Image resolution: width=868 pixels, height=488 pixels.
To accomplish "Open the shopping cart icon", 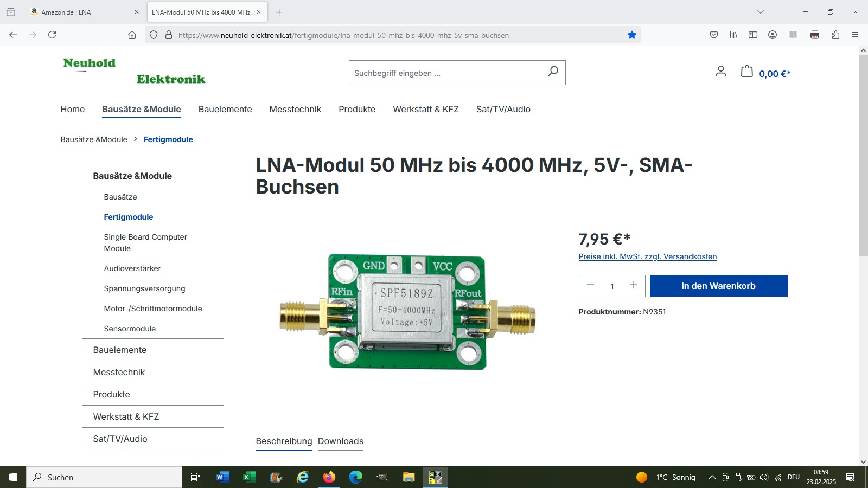I will click(747, 71).
